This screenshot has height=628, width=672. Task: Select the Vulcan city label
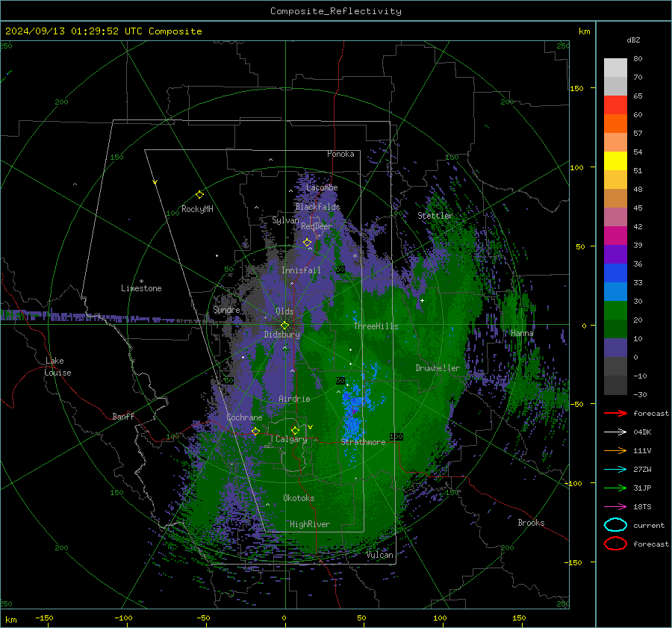coord(380,555)
